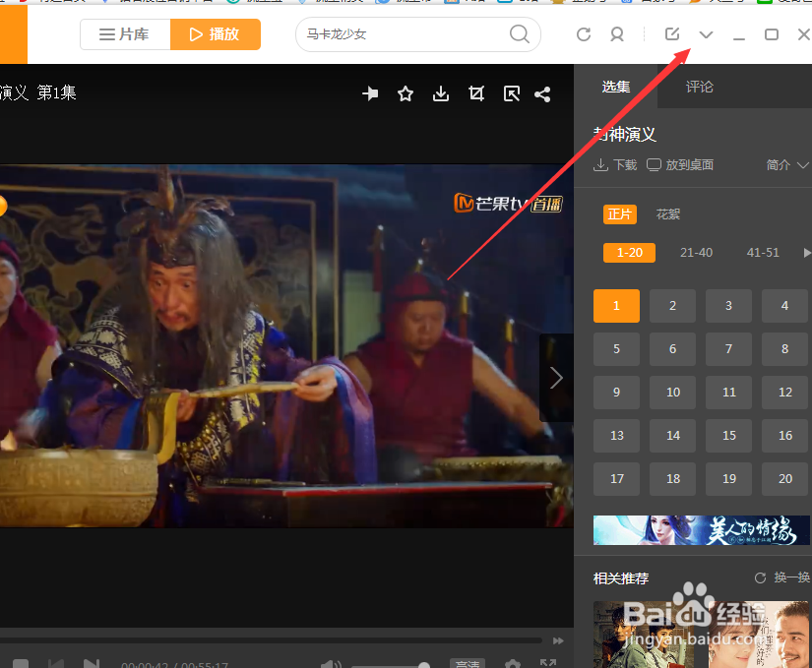Play episode 5
Screen dimensions: 812x668
616,349
